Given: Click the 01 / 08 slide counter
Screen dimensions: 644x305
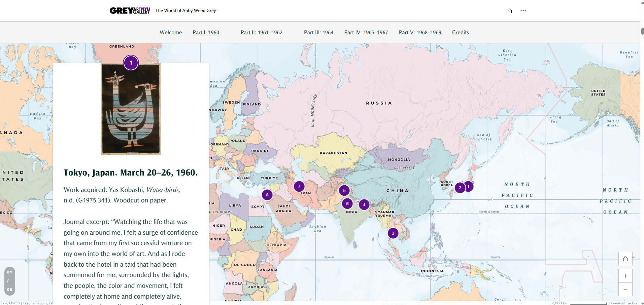Looking at the screenshot, I should pos(9,281).
